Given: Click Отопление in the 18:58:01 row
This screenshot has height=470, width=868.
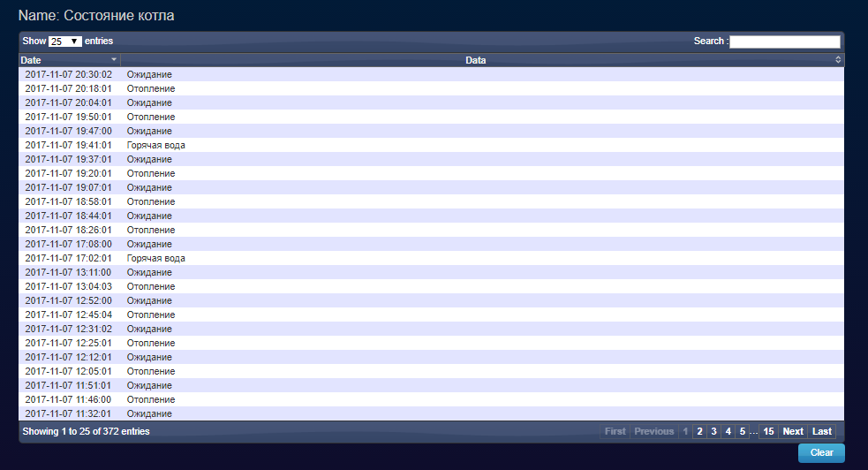Looking at the screenshot, I should click(151, 201).
